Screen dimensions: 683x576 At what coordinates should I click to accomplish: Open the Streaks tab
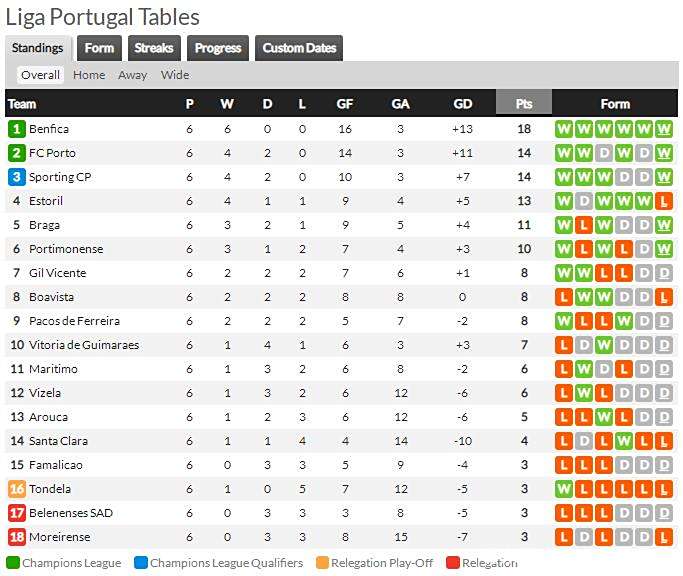pyautogui.click(x=154, y=48)
